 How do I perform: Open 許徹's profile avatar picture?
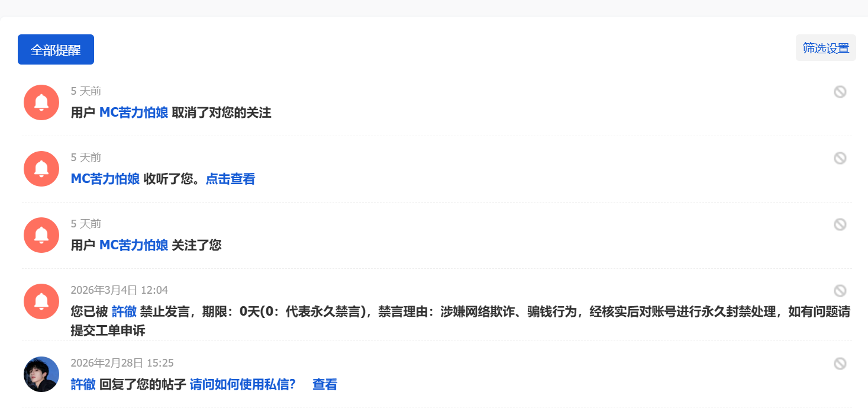pos(41,374)
